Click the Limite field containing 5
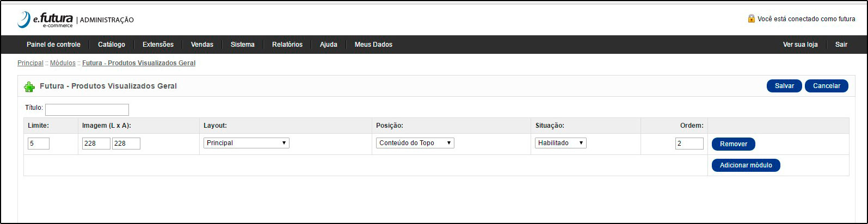 [39, 144]
